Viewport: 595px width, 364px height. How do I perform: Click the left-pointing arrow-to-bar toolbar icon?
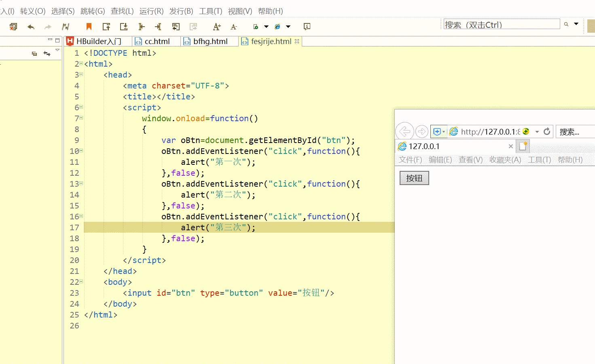pos(141,27)
